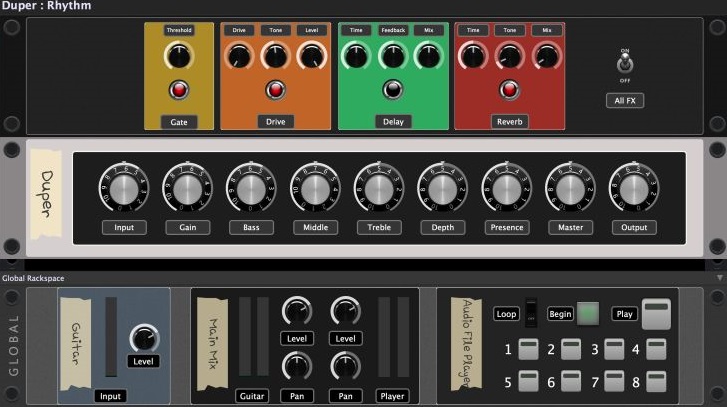Screen dimensions: 727x409
Task: Click the Audio File Player tape label
Action: pos(466,344)
